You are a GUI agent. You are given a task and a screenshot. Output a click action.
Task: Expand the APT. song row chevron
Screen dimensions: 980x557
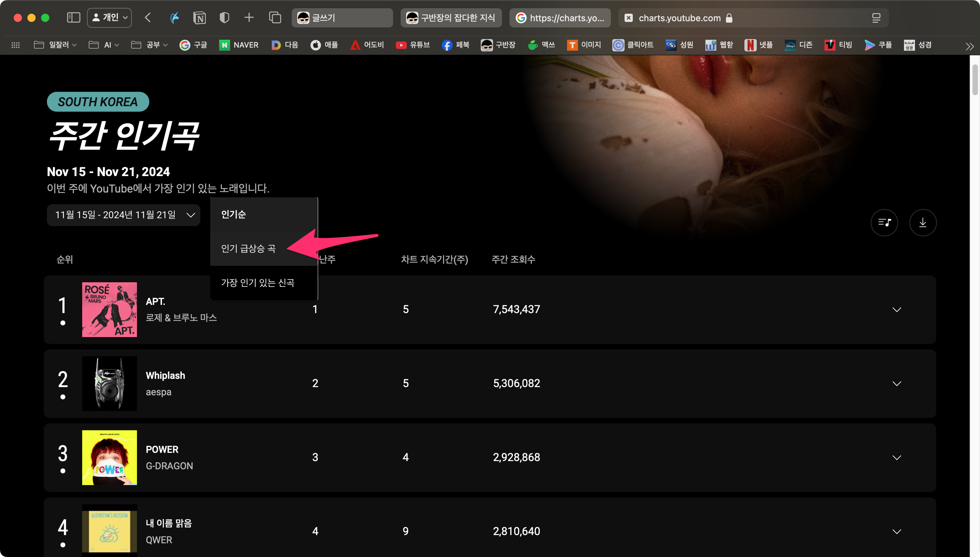[x=897, y=309]
